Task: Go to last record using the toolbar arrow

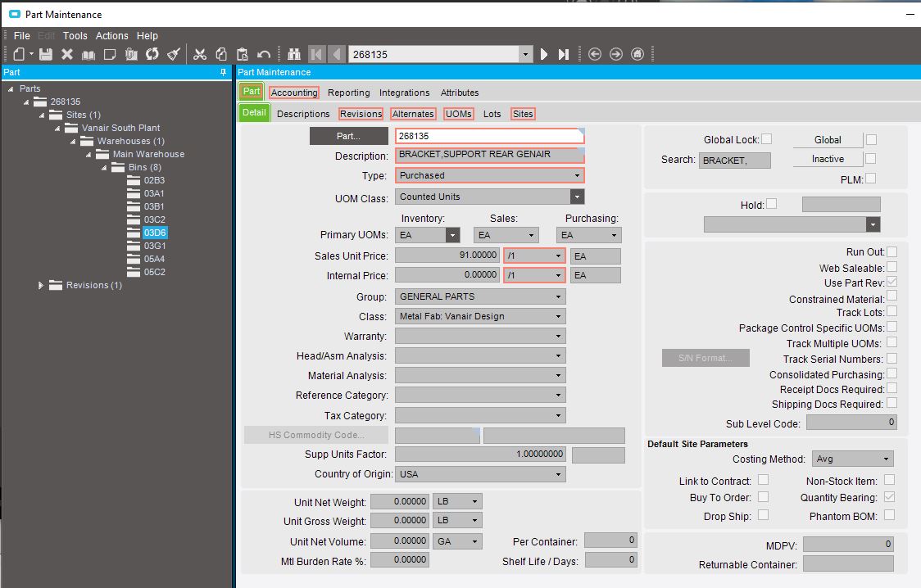Action: (564, 54)
